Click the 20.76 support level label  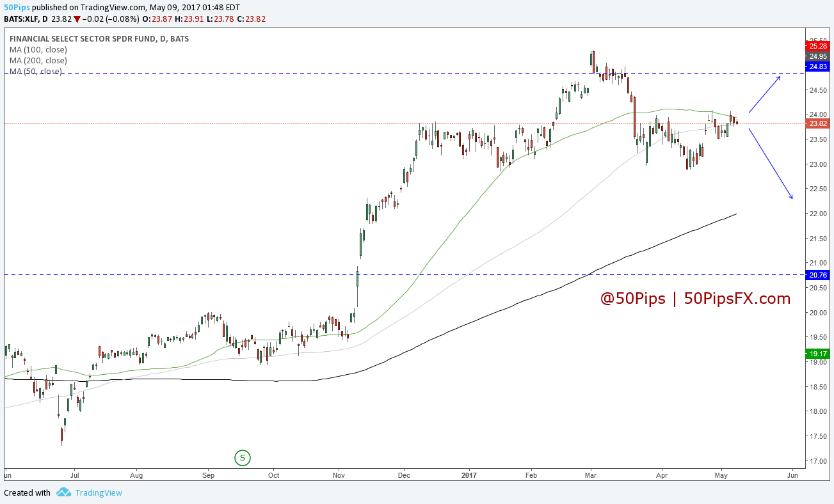coord(817,275)
